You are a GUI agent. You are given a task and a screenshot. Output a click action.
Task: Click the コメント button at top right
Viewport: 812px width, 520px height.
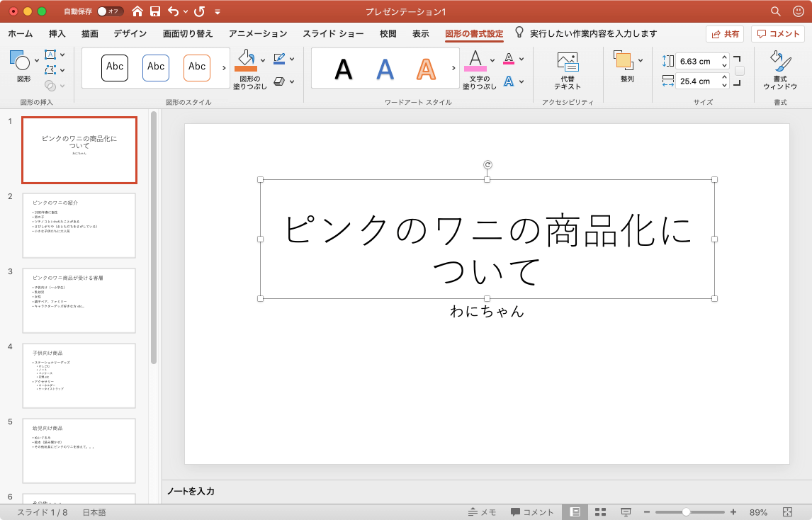pyautogui.click(x=778, y=34)
